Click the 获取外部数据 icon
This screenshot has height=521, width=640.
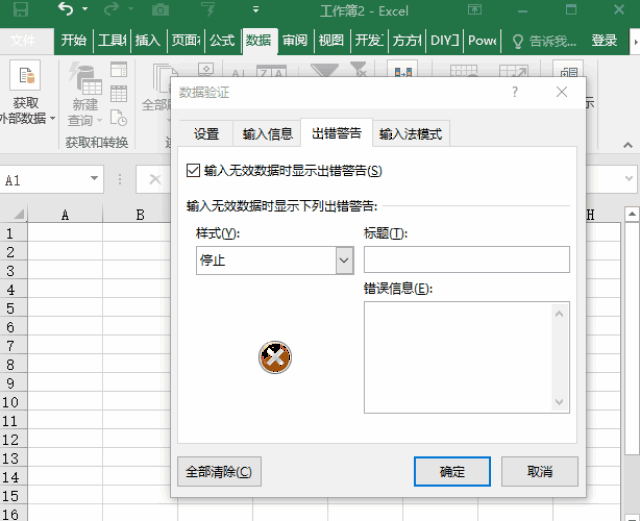(x=25, y=75)
